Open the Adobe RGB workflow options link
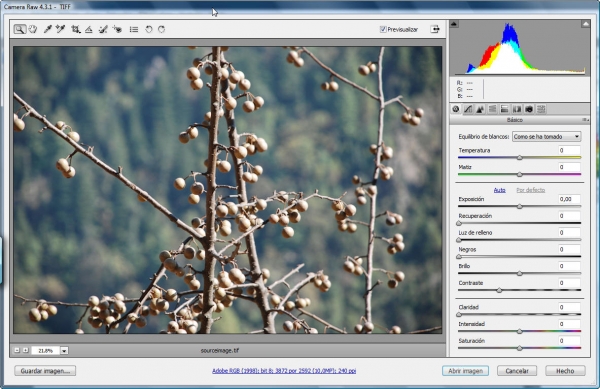Image resolution: width=600 pixels, height=389 pixels. tap(284, 371)
